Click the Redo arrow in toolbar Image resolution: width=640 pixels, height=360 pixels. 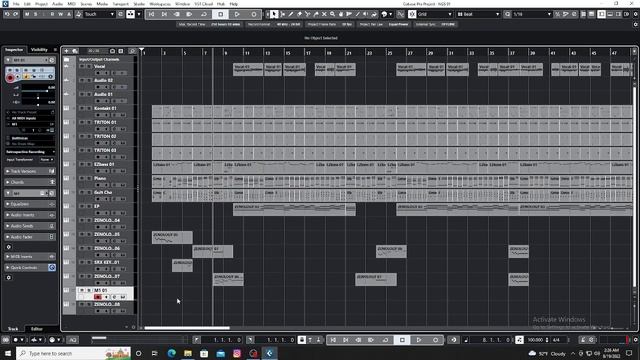point(16,14)
